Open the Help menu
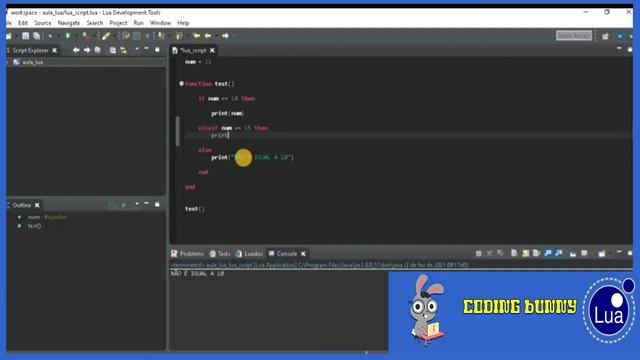 pos(183,23)
